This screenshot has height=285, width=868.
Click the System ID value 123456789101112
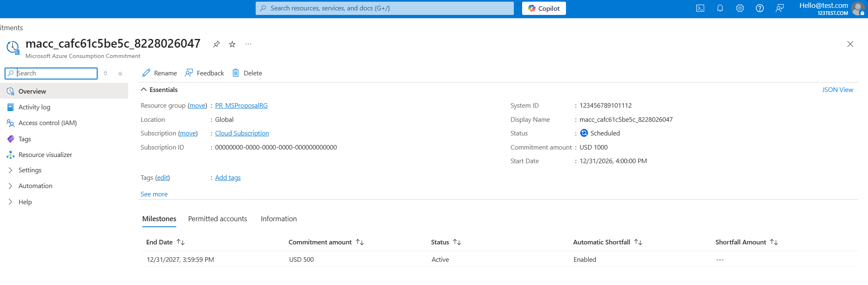pyautogui.click(x=606, y=106)
